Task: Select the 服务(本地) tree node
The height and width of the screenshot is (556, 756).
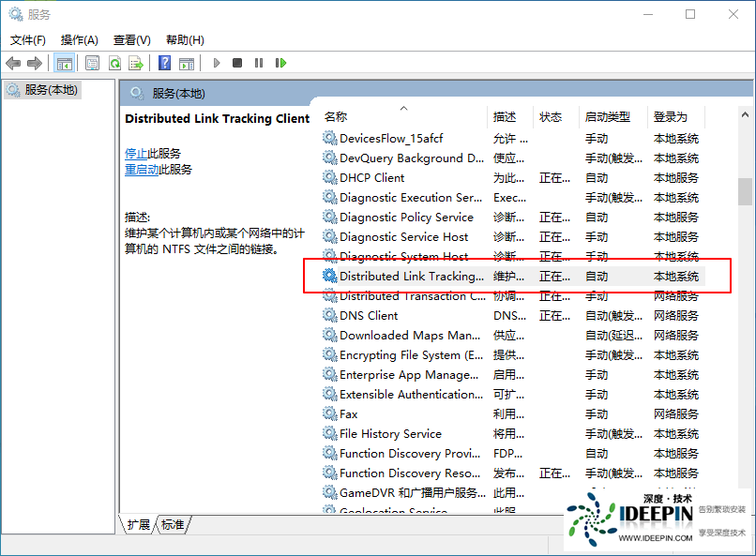Action: tap(43, 90)
